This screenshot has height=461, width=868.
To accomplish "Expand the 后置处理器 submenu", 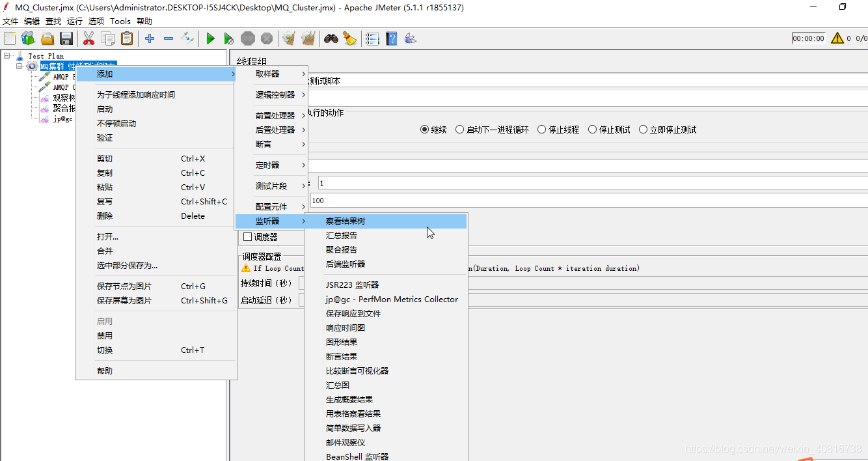I will tap(271, 130).
